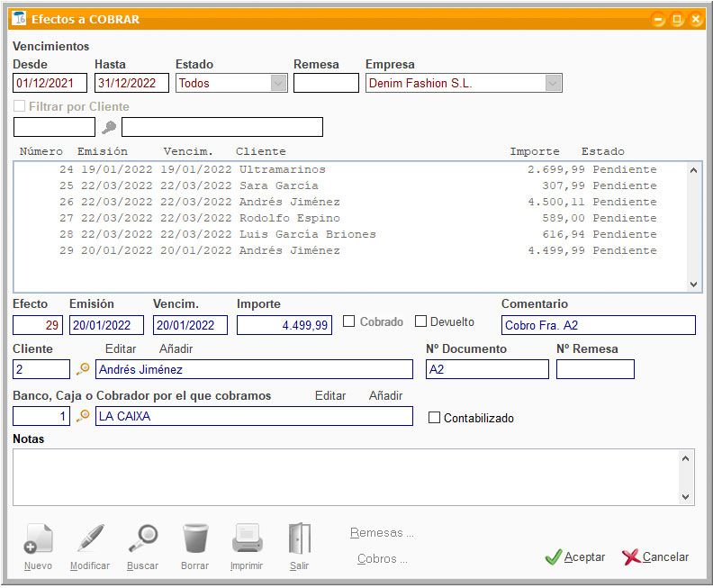Click Cancelar button
Viewport: 713px width, 588px height.
pyautogui.click(x=655, y=556)
